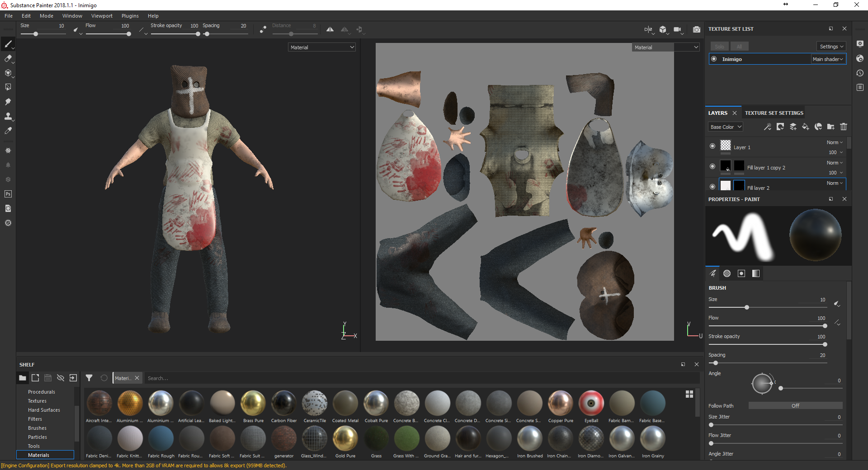868x470 pixels.
Task: Open Main shader dropdown
Action: coord(828,59)
